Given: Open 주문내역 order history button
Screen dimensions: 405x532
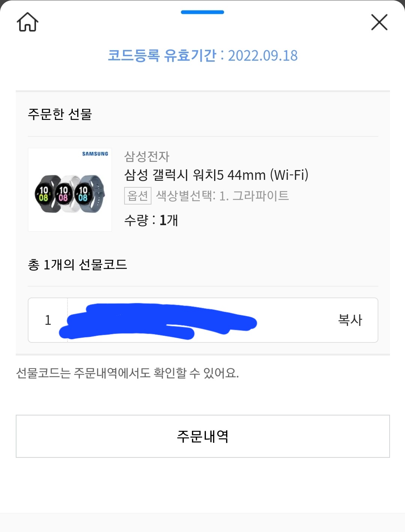Looking at the screenshot, I should [x=203, y=436].
